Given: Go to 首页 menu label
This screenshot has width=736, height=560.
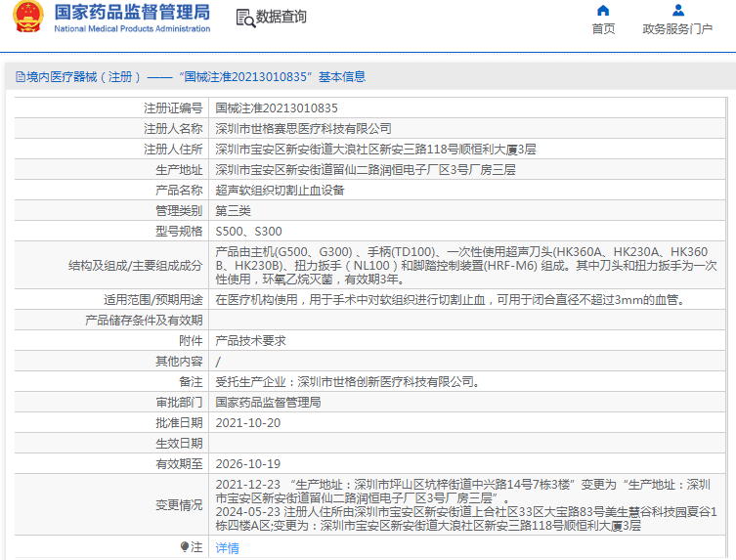Looking at the screenshot, I should (x=603, y=29).
